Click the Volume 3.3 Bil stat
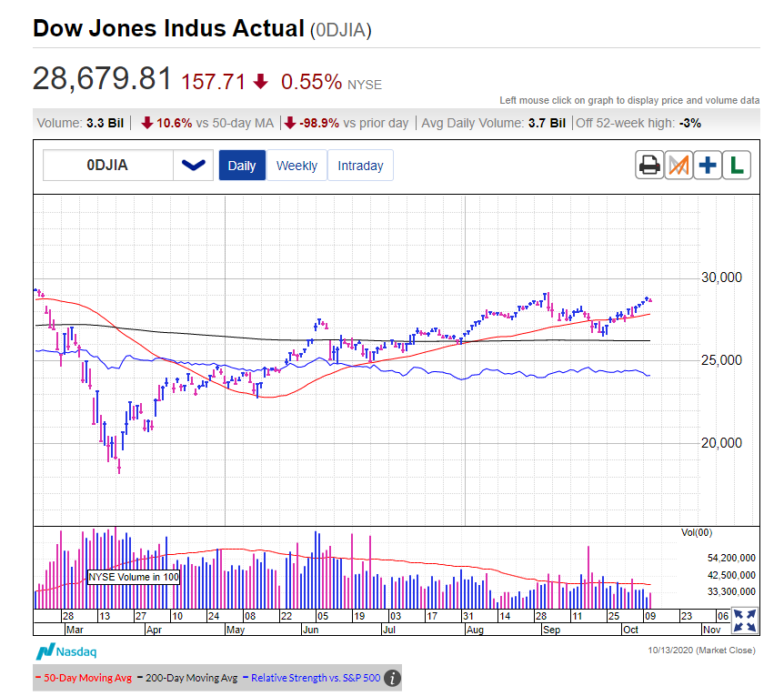784x696 pixels. pyautogui.click(x=80, y=123)
